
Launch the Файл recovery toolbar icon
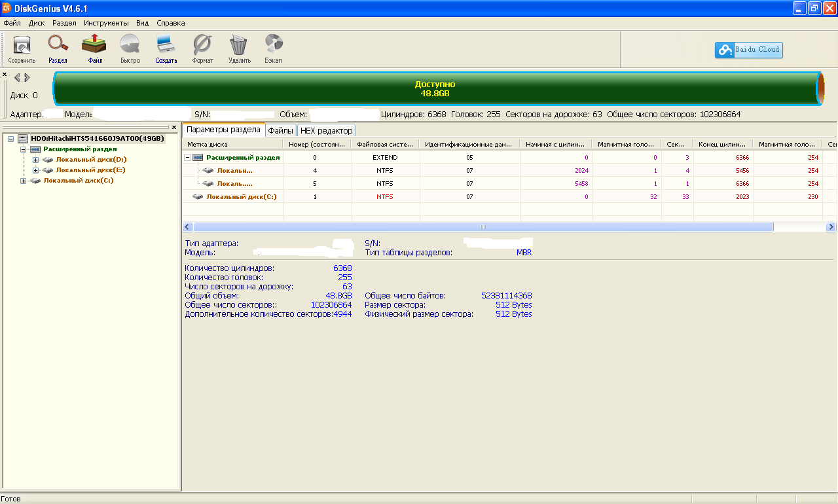click(x=94, y=49)
